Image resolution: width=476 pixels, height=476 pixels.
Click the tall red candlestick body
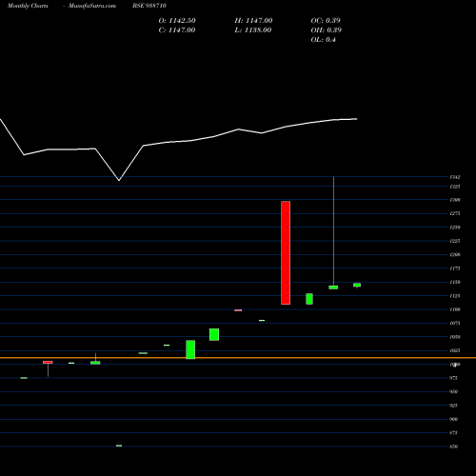[x=286, y=253]
